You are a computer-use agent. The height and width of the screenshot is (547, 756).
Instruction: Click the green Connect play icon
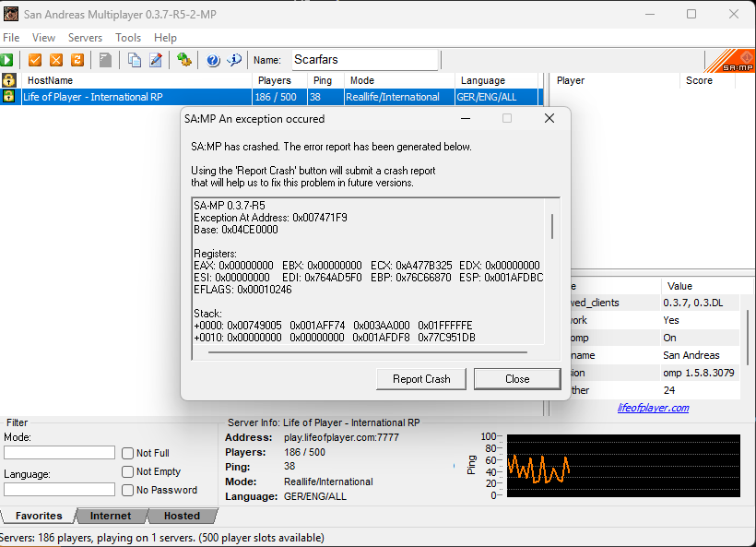pyautogui.click(x=6, y=60)
